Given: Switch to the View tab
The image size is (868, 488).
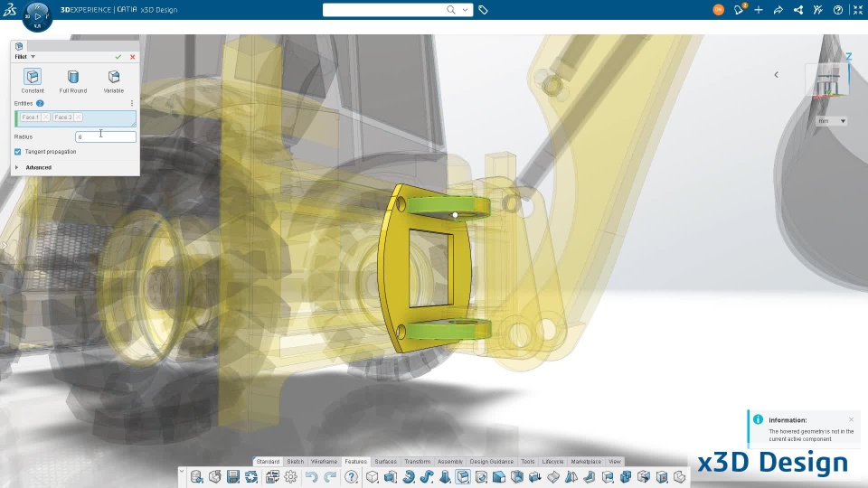Looking at the screenshot, I should (615, 462).
